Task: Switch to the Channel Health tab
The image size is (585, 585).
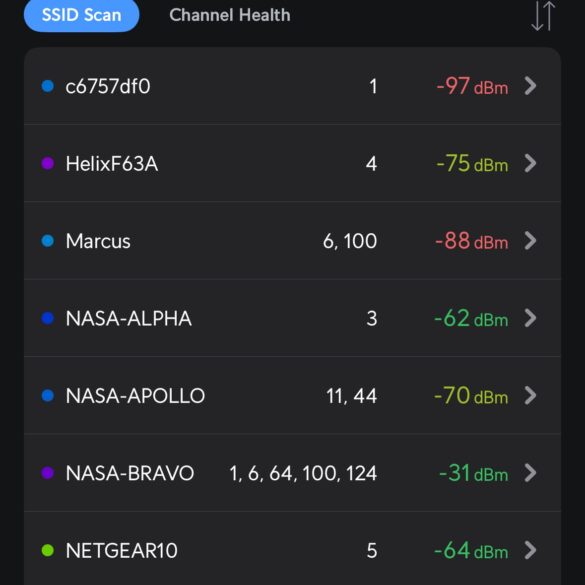Action: 230,15
